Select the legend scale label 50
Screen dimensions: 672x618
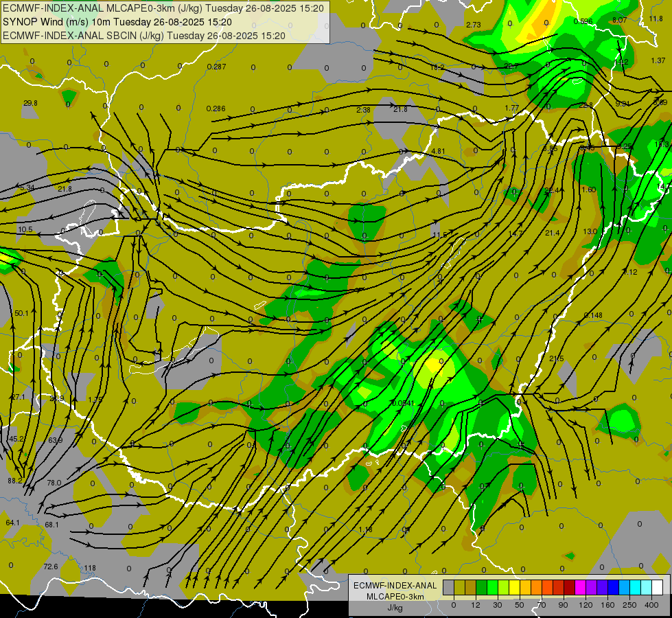pyautogui.click(x=520, y=605)
